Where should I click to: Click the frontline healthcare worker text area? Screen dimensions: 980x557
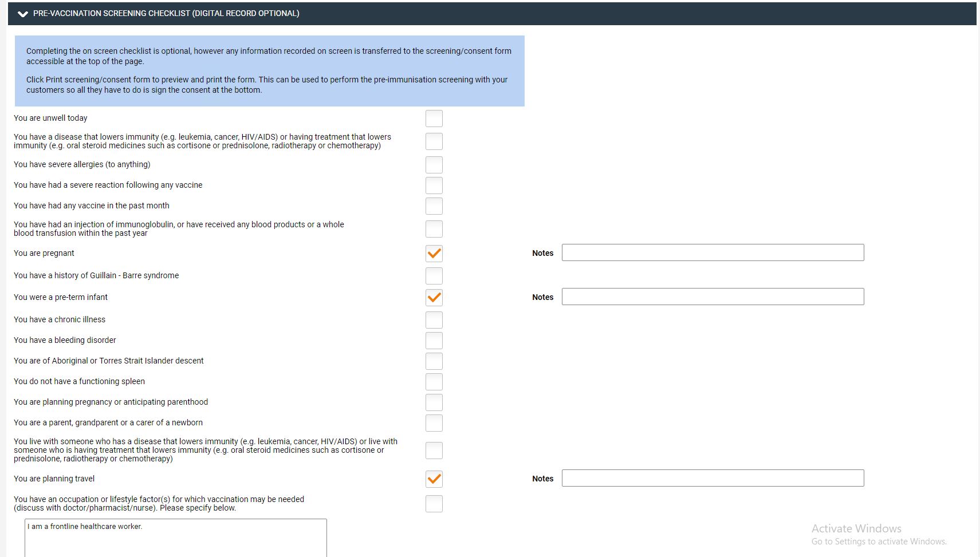(x=176, y=538)
